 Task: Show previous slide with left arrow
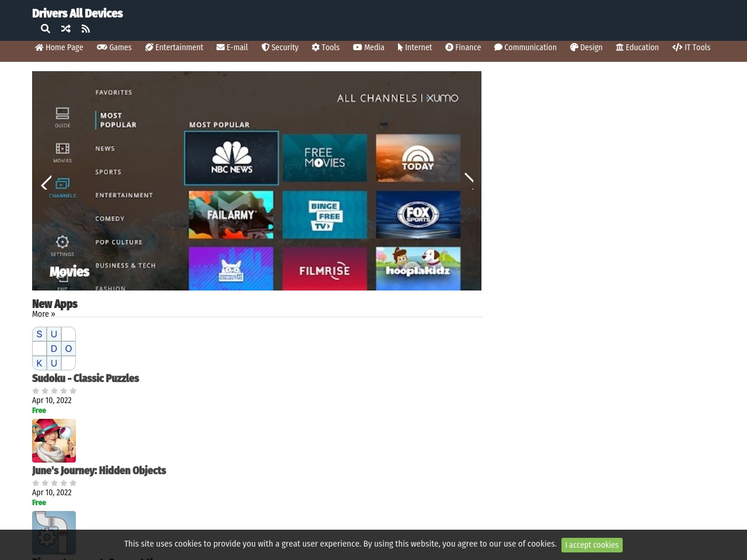pos(46,184)
